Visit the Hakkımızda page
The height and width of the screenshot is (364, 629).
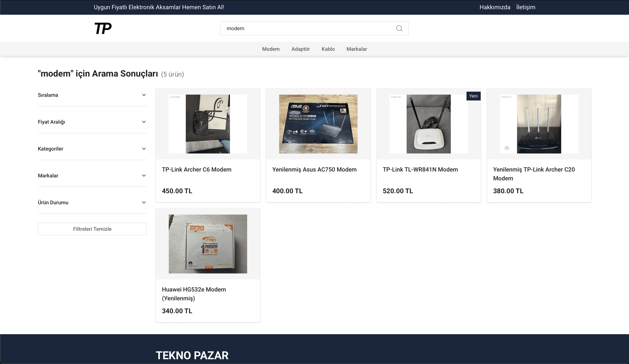pos(495,7)
